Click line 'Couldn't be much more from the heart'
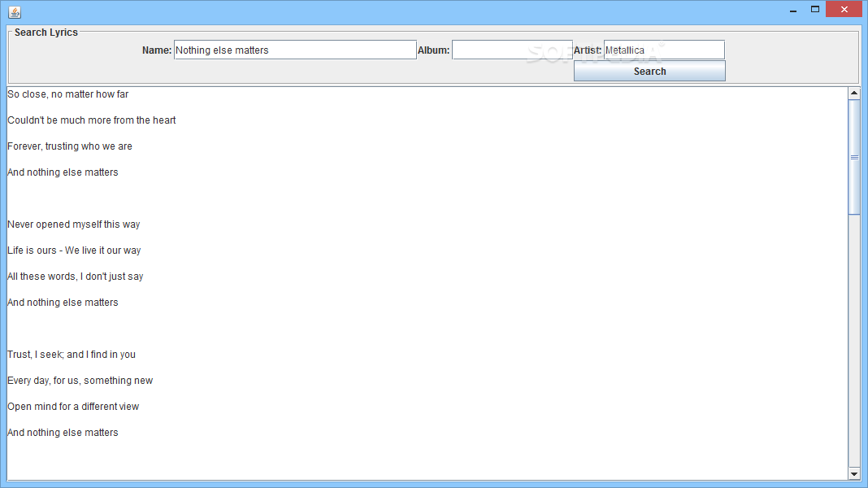 (x=91, y=120)
